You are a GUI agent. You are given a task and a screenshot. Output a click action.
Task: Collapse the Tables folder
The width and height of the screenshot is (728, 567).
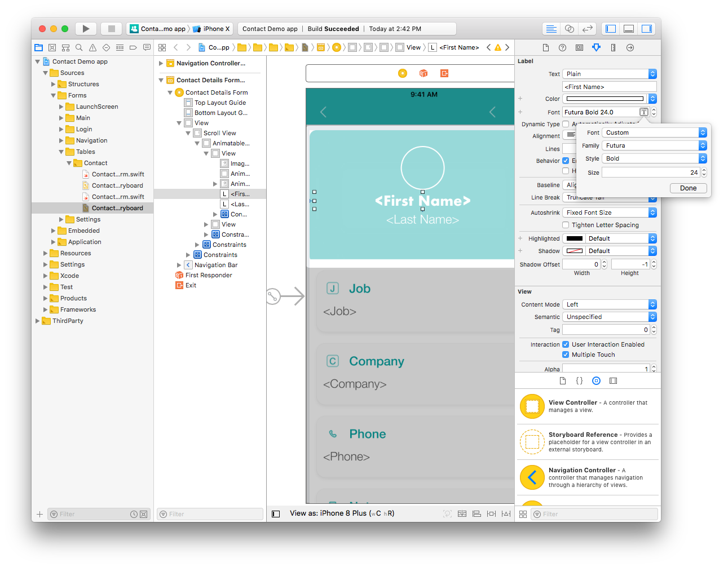point(61,152)
